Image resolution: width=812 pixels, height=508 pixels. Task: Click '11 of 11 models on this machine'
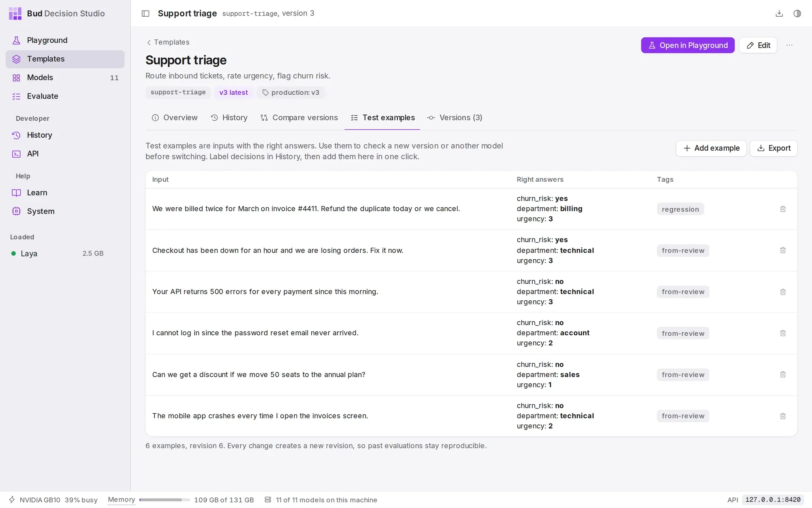click(326, 500)
